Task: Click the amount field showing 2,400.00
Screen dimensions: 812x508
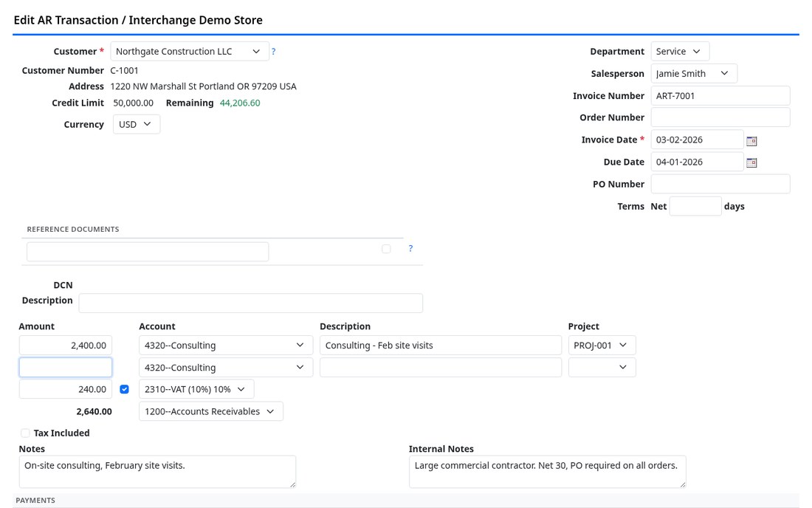Action: [x=65, y=346]
